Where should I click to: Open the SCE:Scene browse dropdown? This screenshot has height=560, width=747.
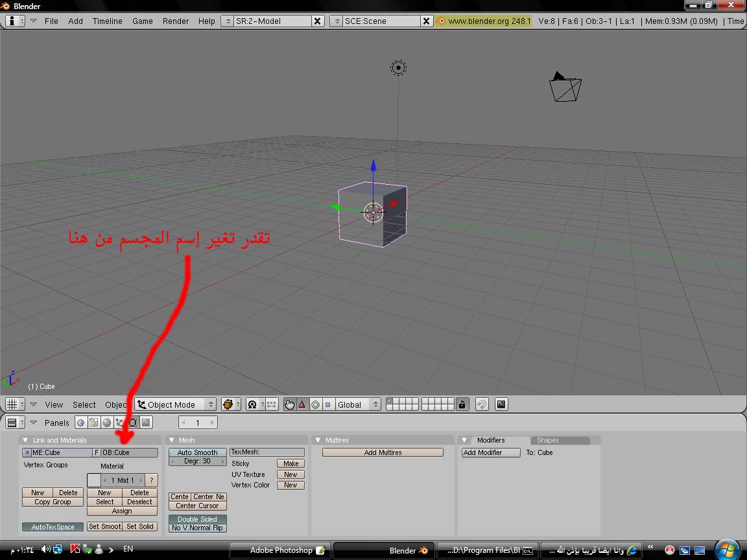337,21
